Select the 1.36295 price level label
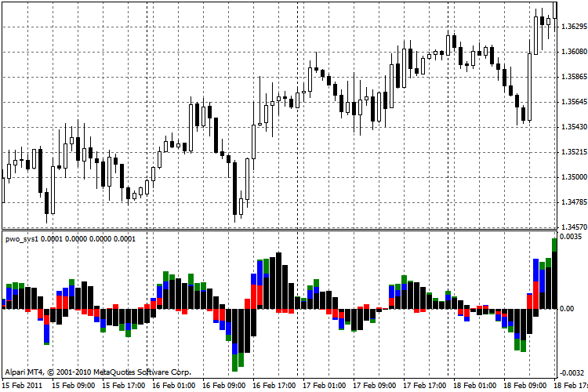The height and width of the screenshot is (392, 588). click(x=574, y=27)
